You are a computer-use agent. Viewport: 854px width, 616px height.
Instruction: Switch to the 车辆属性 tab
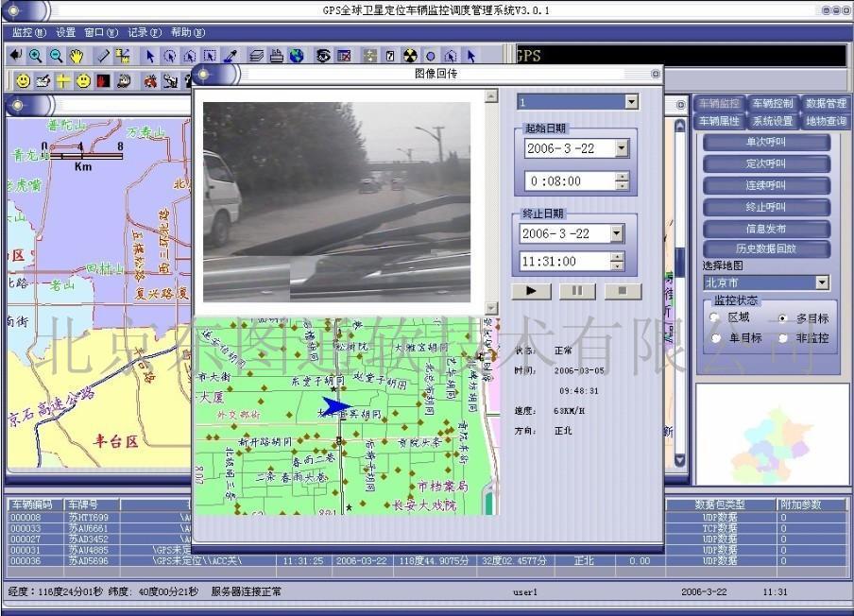(x=719, y=121)
